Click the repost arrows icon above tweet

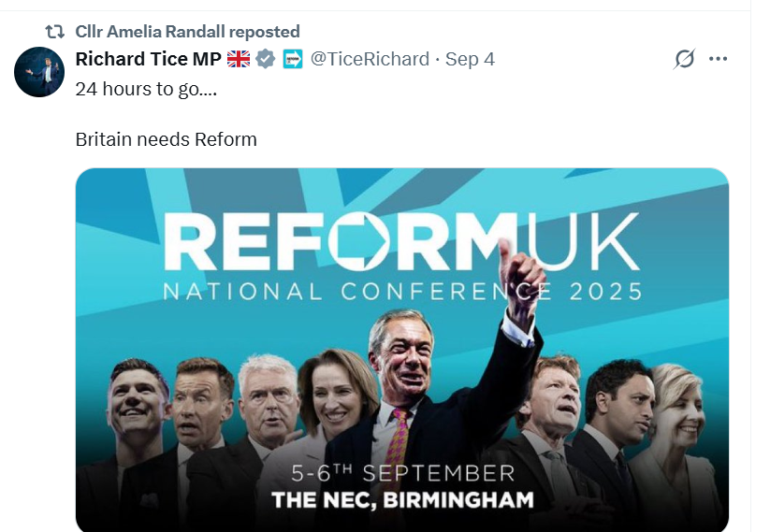coord(54,32)
